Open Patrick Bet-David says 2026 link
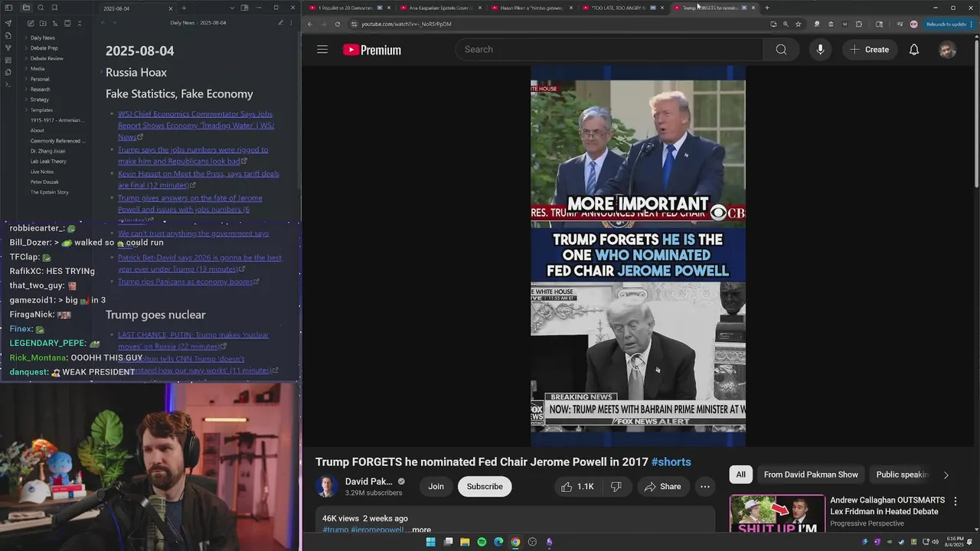 pos(200,263)
